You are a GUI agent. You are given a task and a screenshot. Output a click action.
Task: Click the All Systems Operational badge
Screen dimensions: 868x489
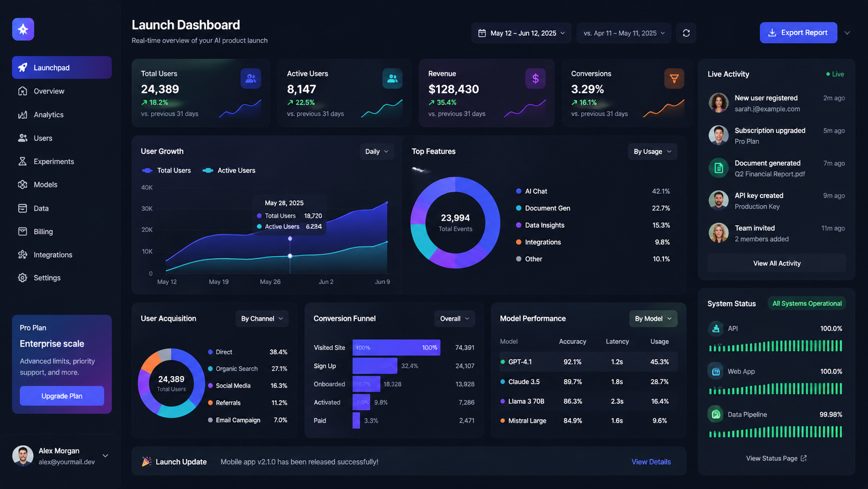807,303
